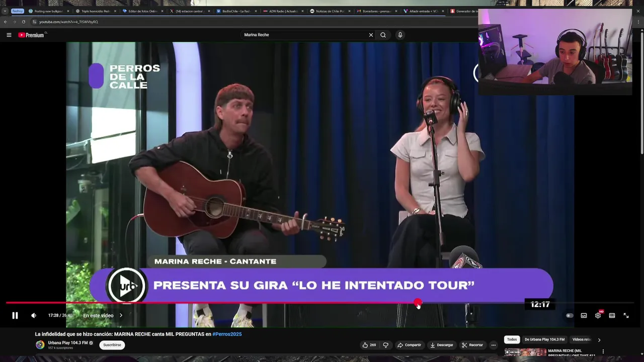Go to YouTube Premium home logo
The height and width of the screenshot is (362, 644).
click(x=31, y=35)
